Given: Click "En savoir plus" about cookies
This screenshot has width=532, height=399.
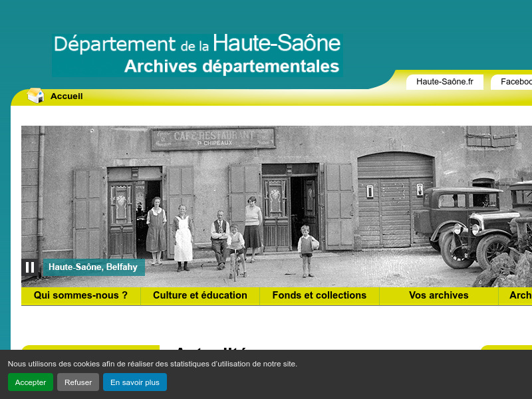Looking at the screenshot, I should click(x=134, y=382).
